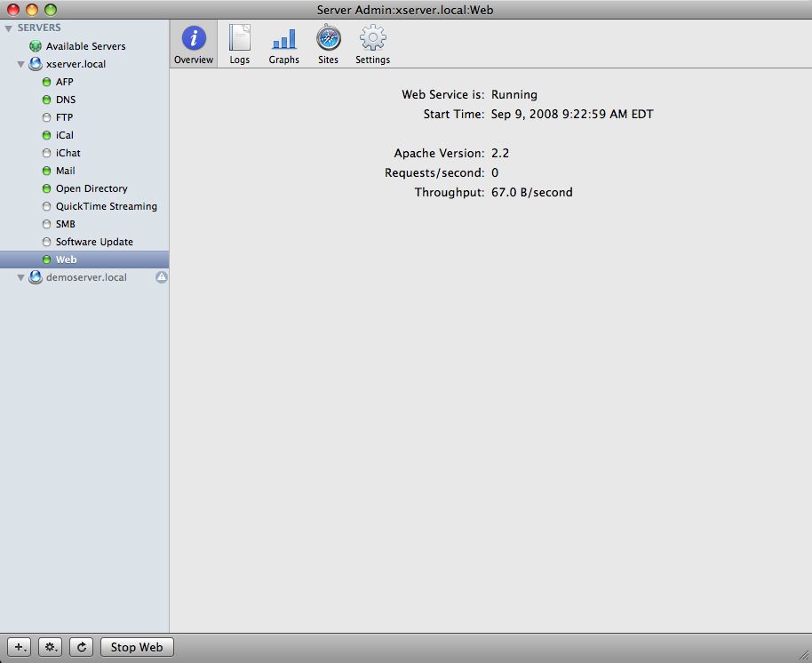Select iChat service in sidebar
This screenshot has width=812, height=663.
pyautogui.click(x=68, y=153)
